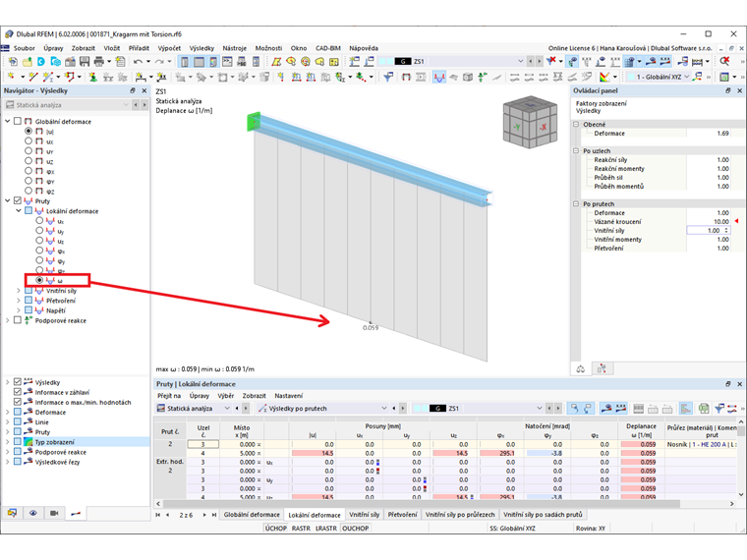Select the uz radio under Globální deformace
Image resolution: width=747 pixels, height=560 pixels.
[29, 161]
